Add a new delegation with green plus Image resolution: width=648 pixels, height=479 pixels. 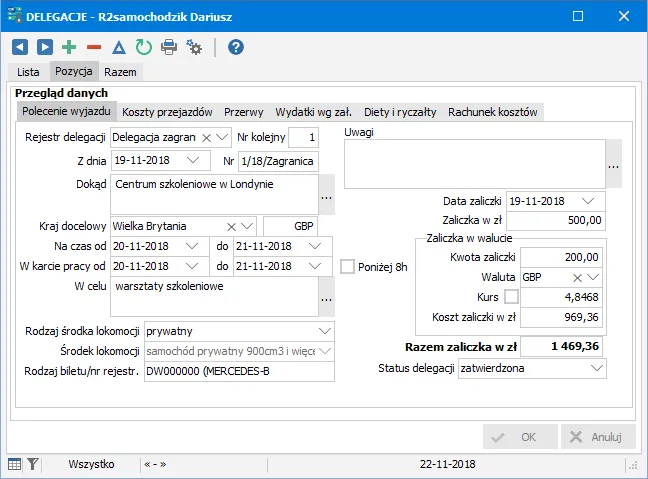tap(69, 47)
